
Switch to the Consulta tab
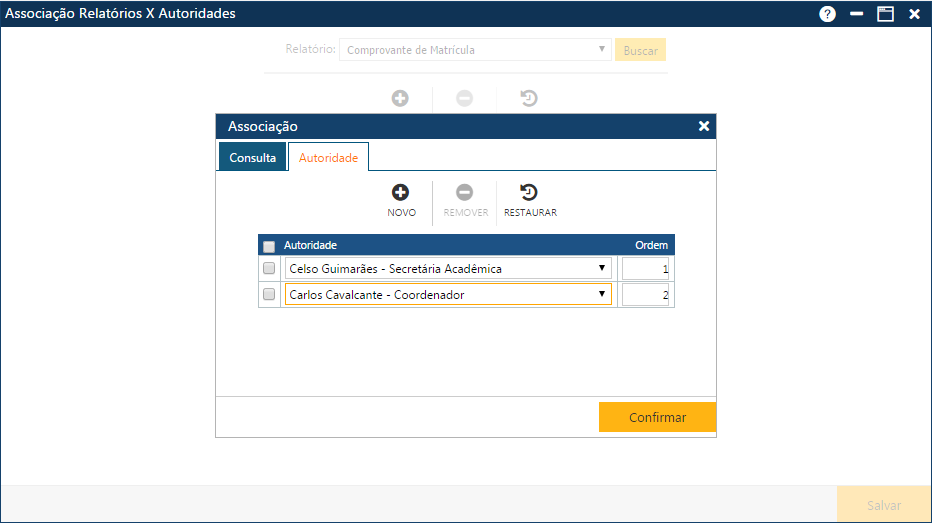click(x=253, y=157)
